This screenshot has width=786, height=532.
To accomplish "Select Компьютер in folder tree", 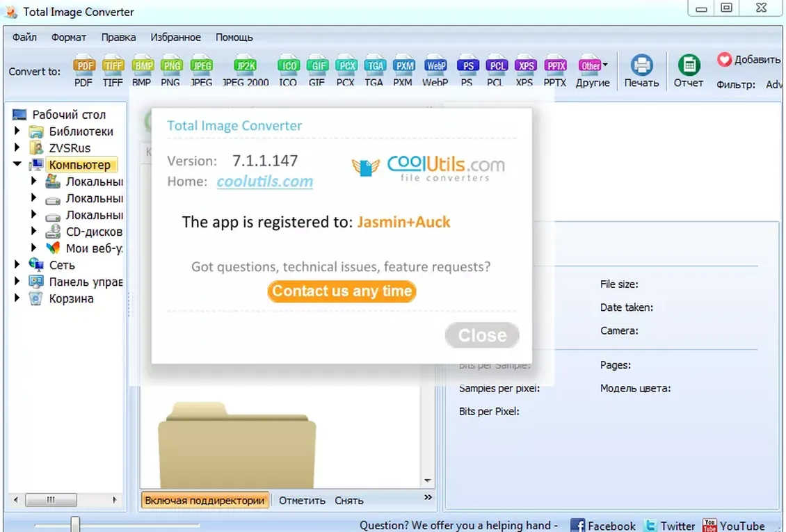I will pos(80,165).
